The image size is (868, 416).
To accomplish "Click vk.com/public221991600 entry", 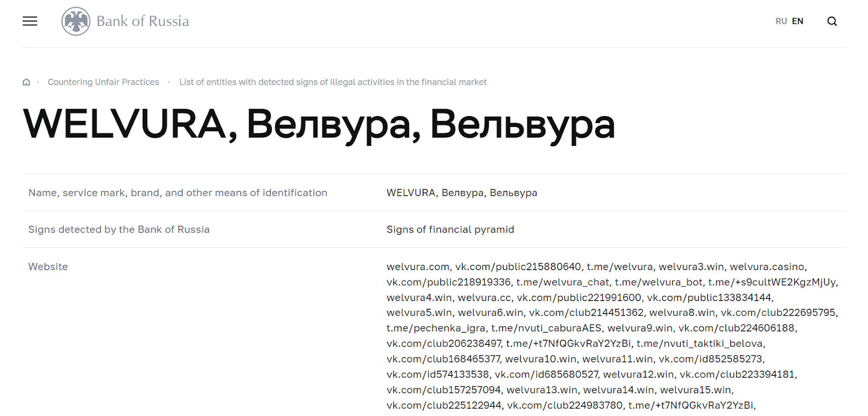I will (x=579, y=297).
